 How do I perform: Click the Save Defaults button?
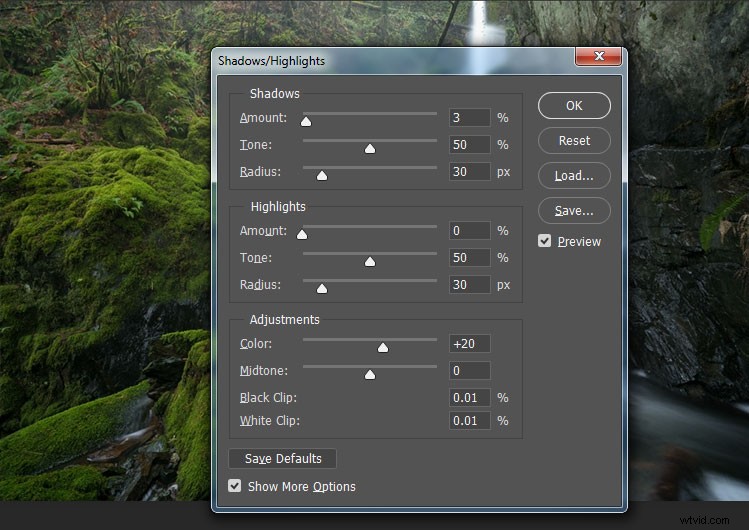point(283,458)
